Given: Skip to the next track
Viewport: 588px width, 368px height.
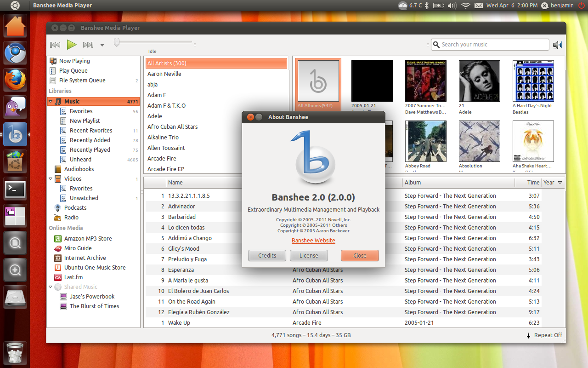Looking at the screenshot, I should click(88, 45).
